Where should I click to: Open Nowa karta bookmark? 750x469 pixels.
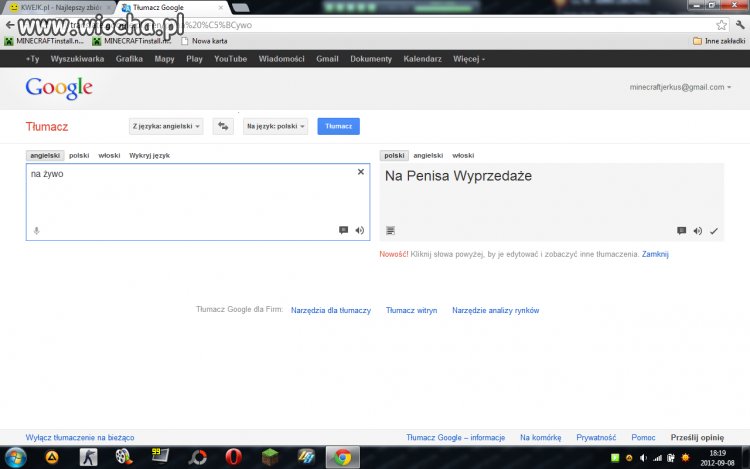[x=204, y=41]
